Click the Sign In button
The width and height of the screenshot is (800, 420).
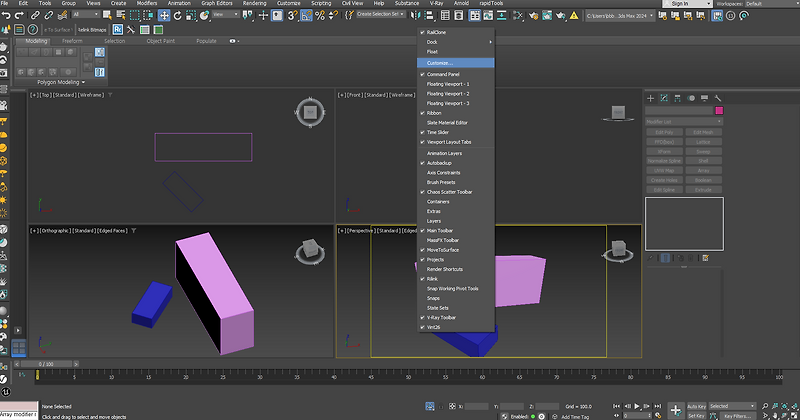pos(680,4)
